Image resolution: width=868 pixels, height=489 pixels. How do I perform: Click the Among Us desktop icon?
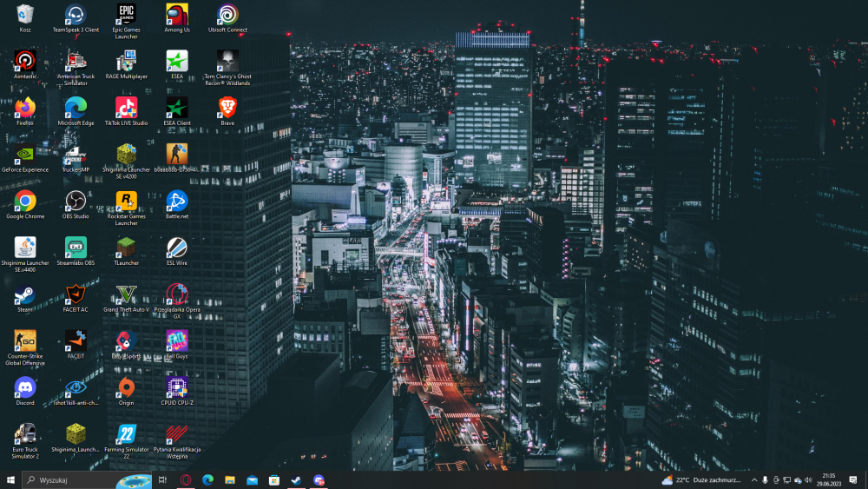(x=177, y=18)
